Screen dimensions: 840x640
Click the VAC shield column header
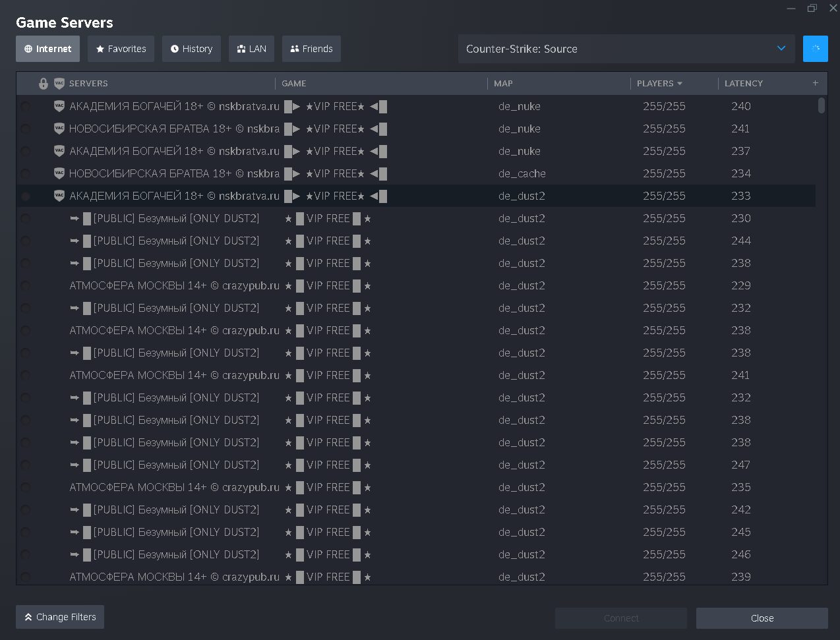coord(59,84)
